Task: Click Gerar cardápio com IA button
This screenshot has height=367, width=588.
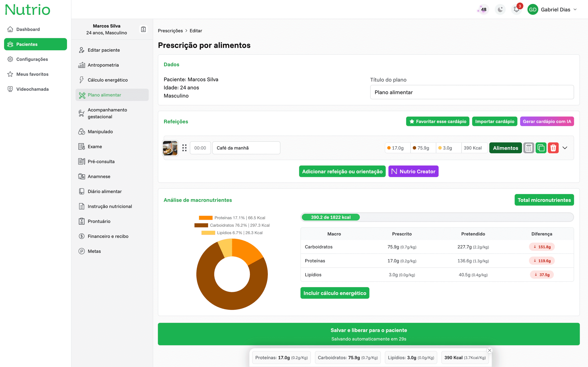Action: click(547, 121)
